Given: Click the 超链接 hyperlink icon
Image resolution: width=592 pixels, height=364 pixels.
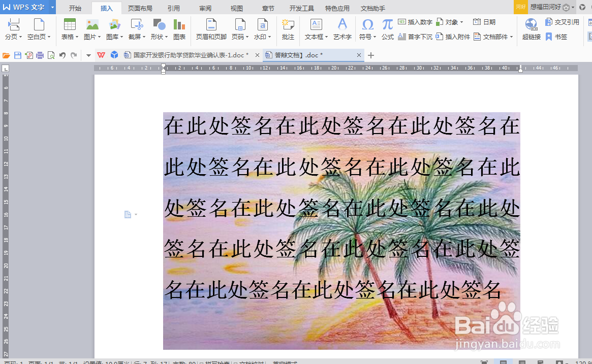Looking at the screenshot, I should (531, 25).
